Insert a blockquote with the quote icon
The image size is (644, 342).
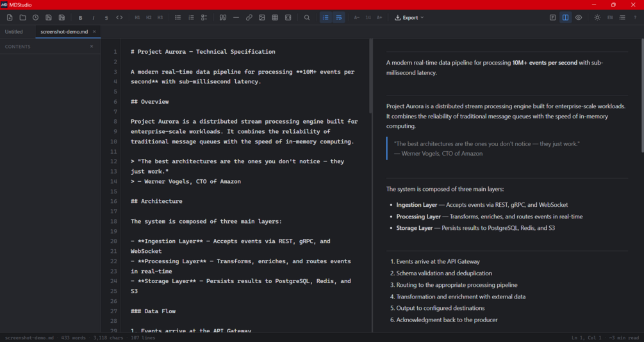223,18
